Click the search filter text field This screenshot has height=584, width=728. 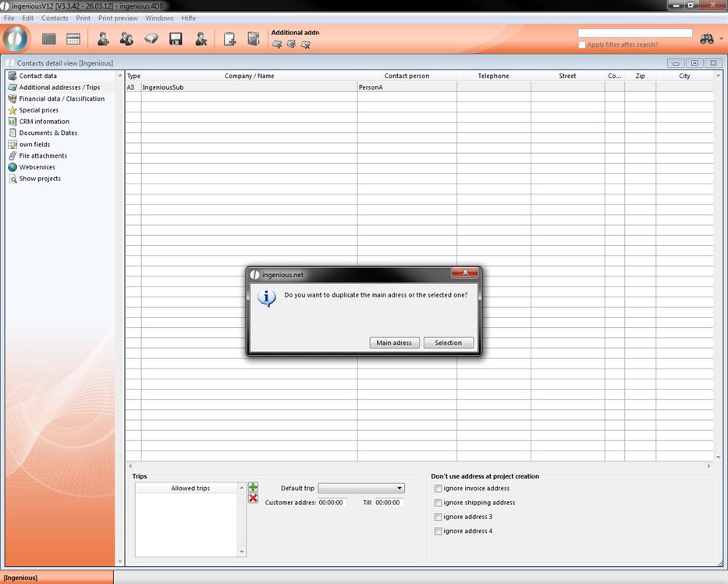coord(634,34)
